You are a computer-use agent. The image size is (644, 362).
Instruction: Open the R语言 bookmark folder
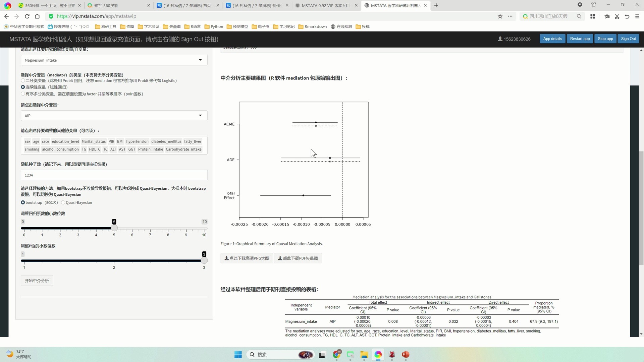coord(192,26)
